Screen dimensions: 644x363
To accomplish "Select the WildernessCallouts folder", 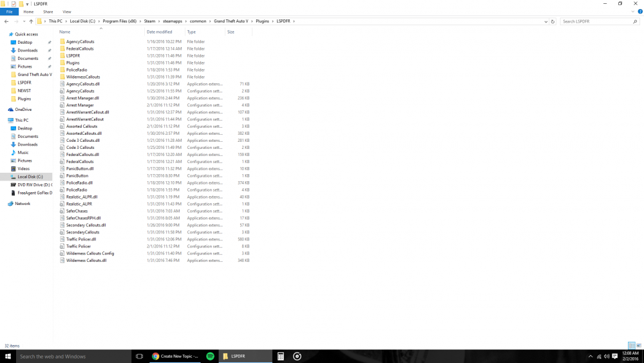I will [83, 77].
